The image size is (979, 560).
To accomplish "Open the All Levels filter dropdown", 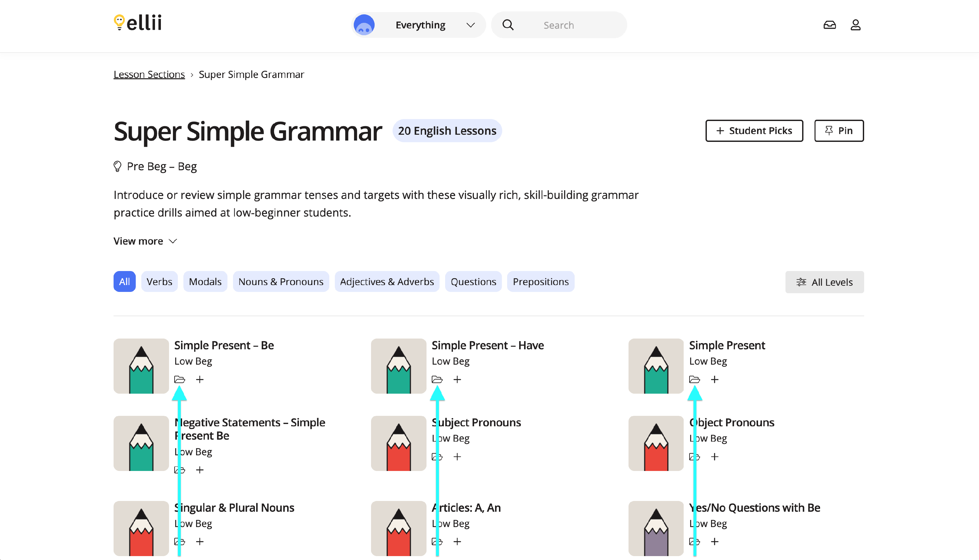I will click(824, 282).
